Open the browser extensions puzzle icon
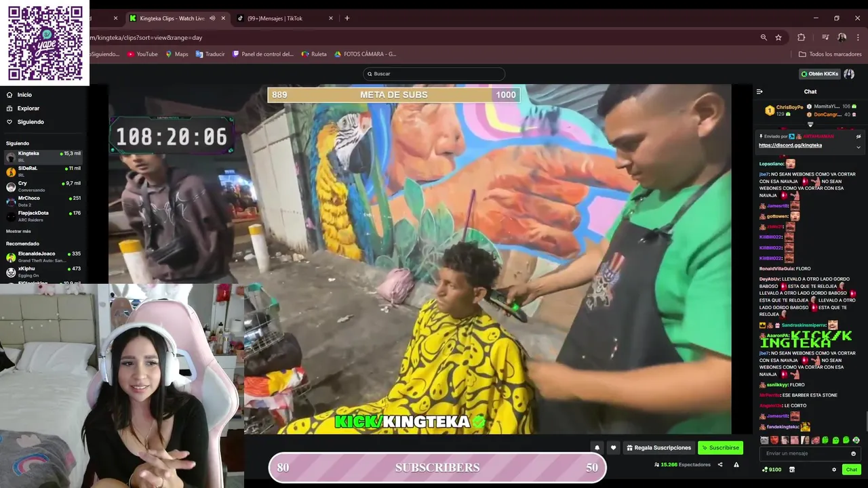The width and height of the screenshot is (868, 488). 802,37
